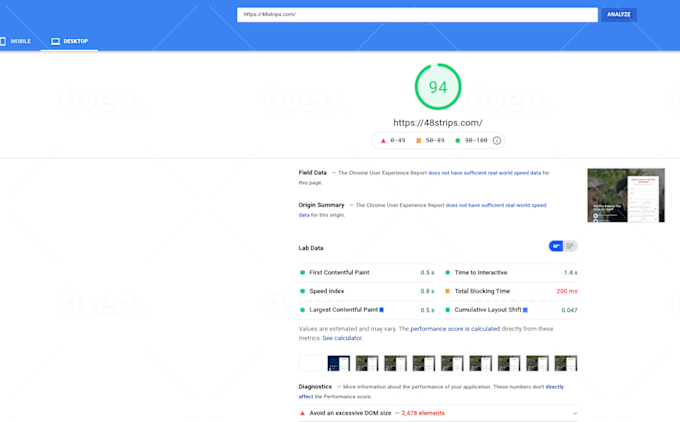Click the first blank filmstrip frame
The image size is (680, 422).
click(310, 363)
